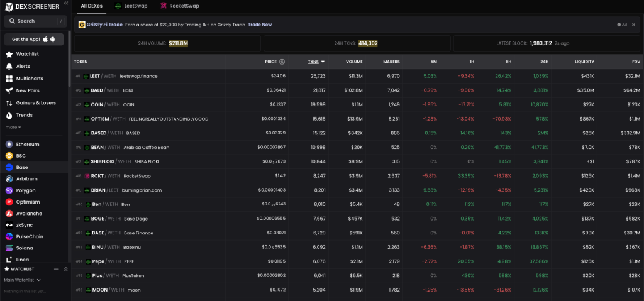Open the BALD / WETH pair row
This screenshot has height=301, width=644.
[x=357, y=90]
